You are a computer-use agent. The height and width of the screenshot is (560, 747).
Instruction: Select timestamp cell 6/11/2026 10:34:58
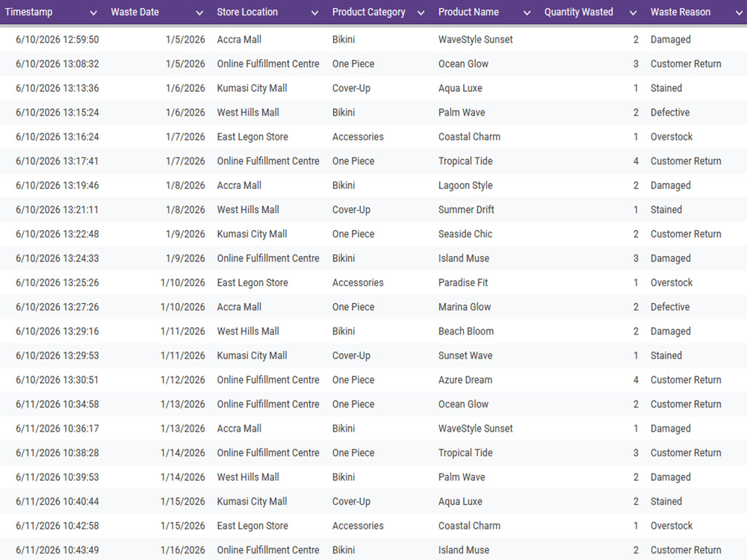click(58, 404)
